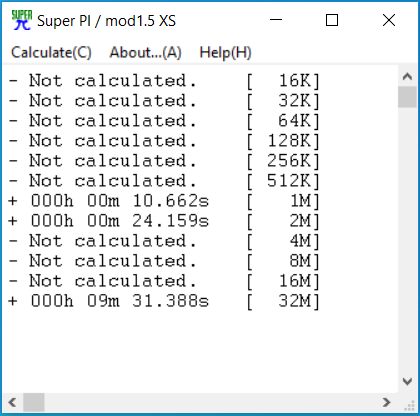Open the Calculate(C) menu
Viewport: 420px width, 416px height.
51,52
